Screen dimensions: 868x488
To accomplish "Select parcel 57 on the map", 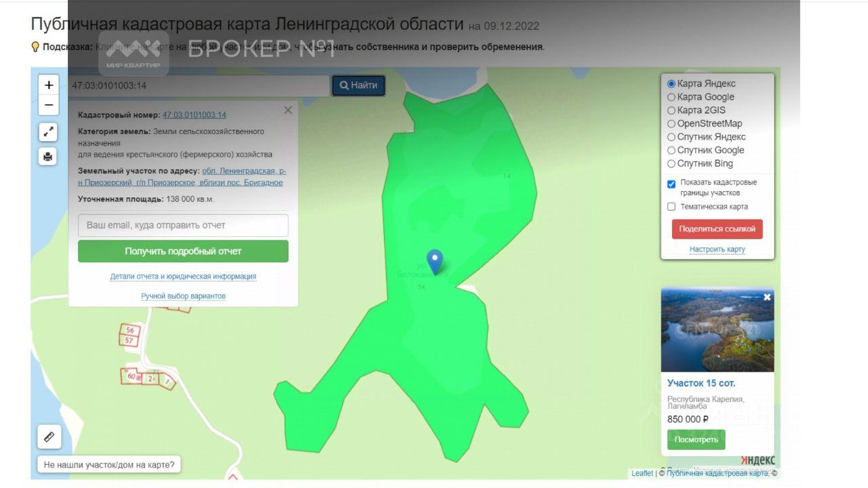I will 130,340.
